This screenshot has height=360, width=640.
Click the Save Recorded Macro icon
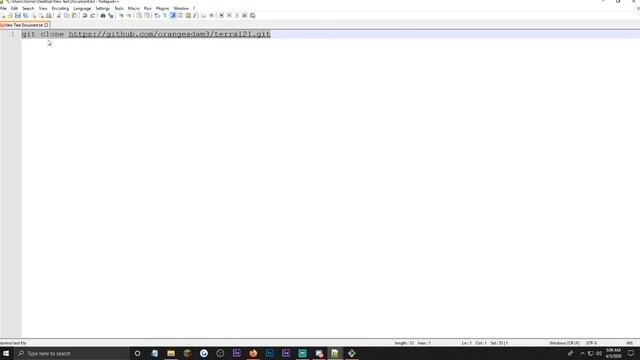(253, 16)
